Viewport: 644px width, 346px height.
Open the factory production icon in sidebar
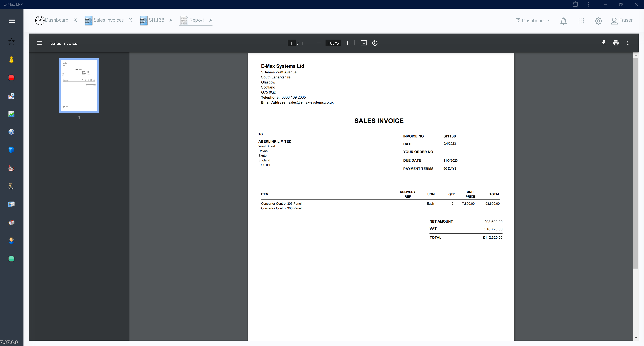[11, 168]
